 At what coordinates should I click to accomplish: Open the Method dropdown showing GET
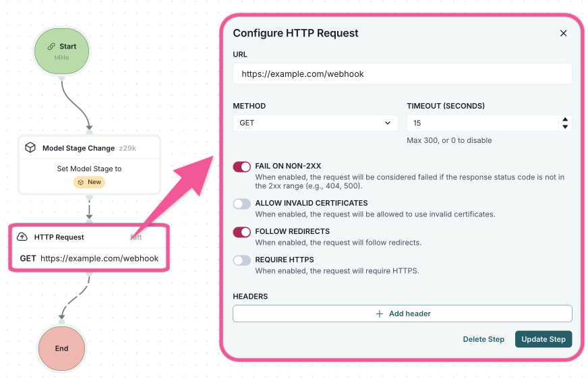pyautogui.click(x=315, y=123)
